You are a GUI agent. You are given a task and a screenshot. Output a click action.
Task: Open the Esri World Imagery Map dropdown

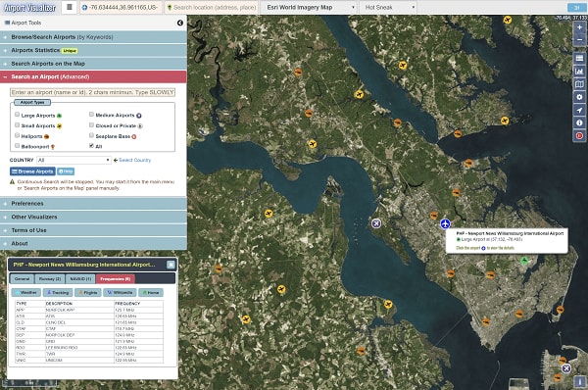coord(309,8)
